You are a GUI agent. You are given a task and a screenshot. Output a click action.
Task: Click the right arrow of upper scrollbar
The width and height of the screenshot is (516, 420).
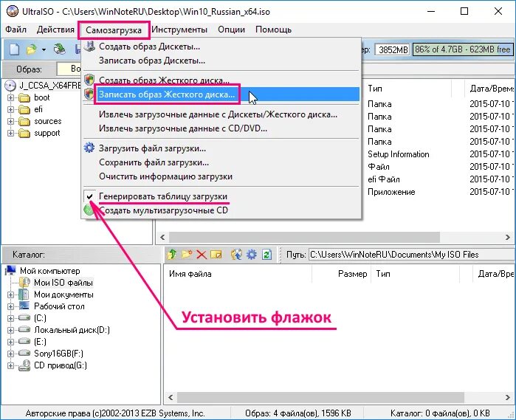[x=507, y=237]
